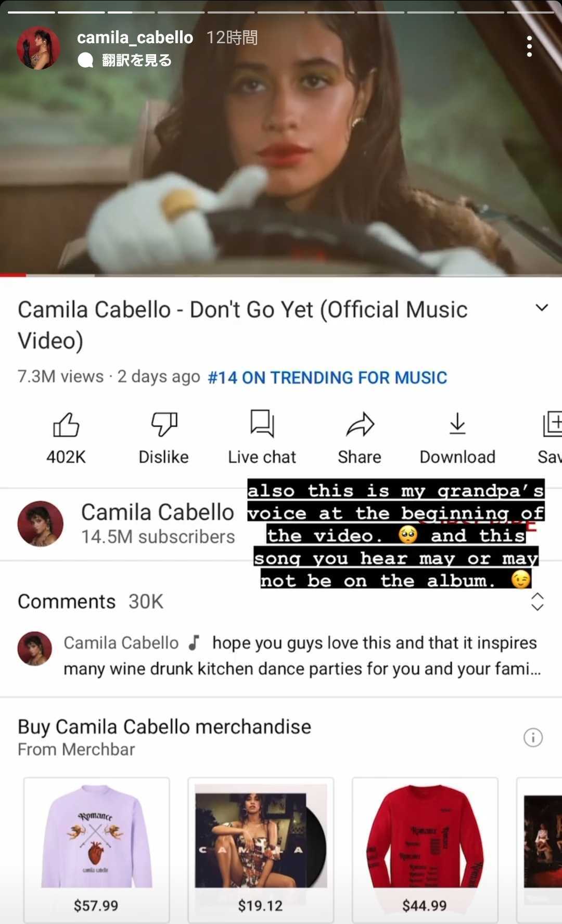
Task: Tap the Share arrow icon
Action: click(360, 425)
